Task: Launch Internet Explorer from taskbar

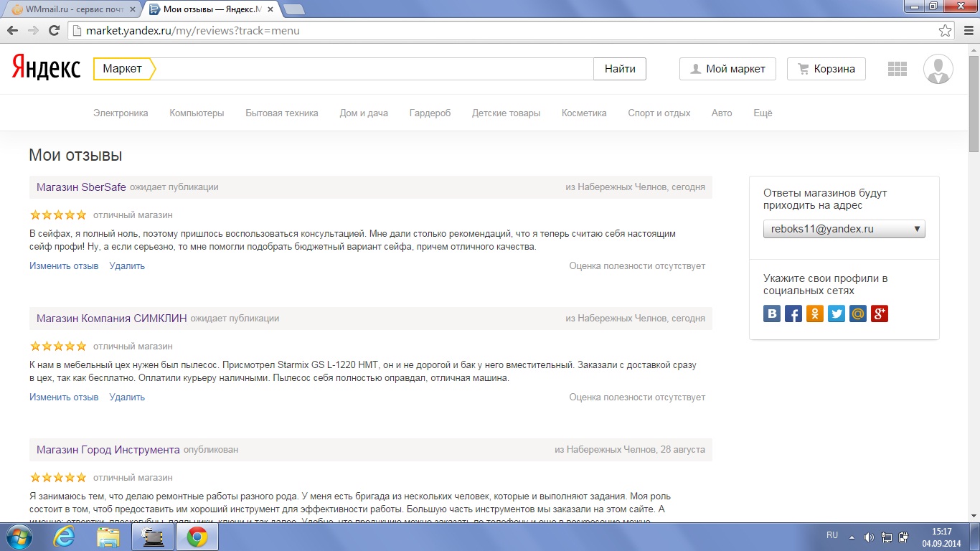Action: coord(64,537)
